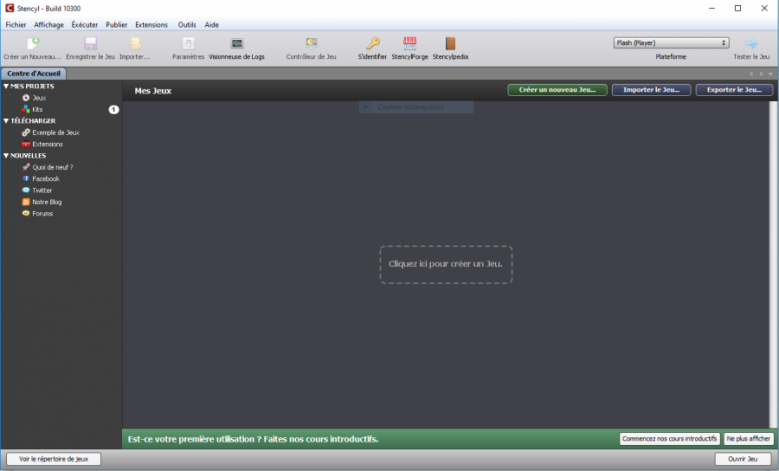The width and height of the screenshot is (779, 471).
Task: Click Voir le répertoire de jeux
Action: pos(54,459)
